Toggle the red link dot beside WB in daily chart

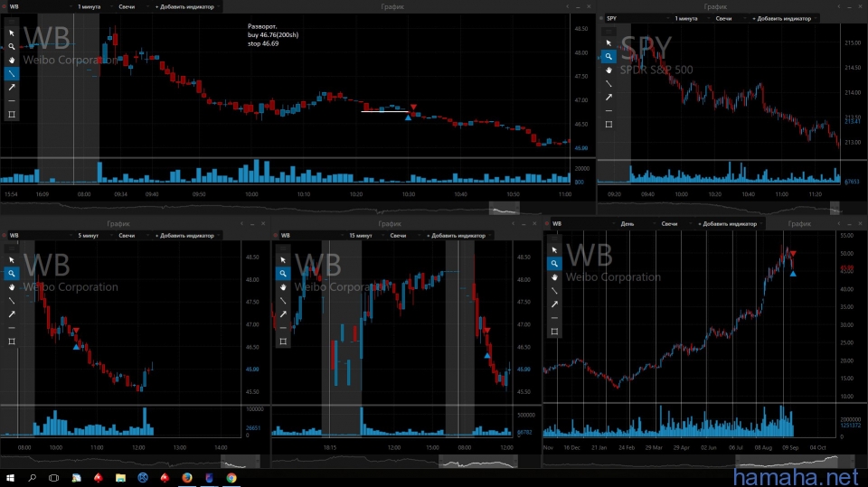click(547, 224)
